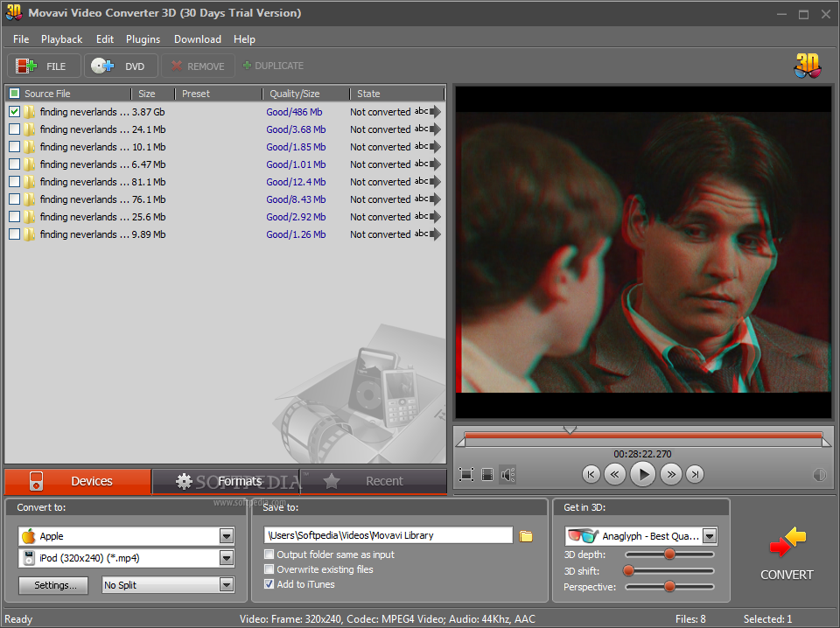This screenshot has width=840, height=628.
Task: Open the Download menu
Action: coord(197,39)
